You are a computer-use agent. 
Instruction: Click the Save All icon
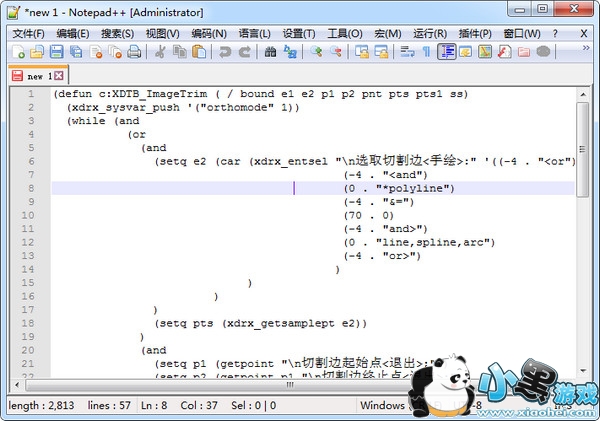click(76, 51)
